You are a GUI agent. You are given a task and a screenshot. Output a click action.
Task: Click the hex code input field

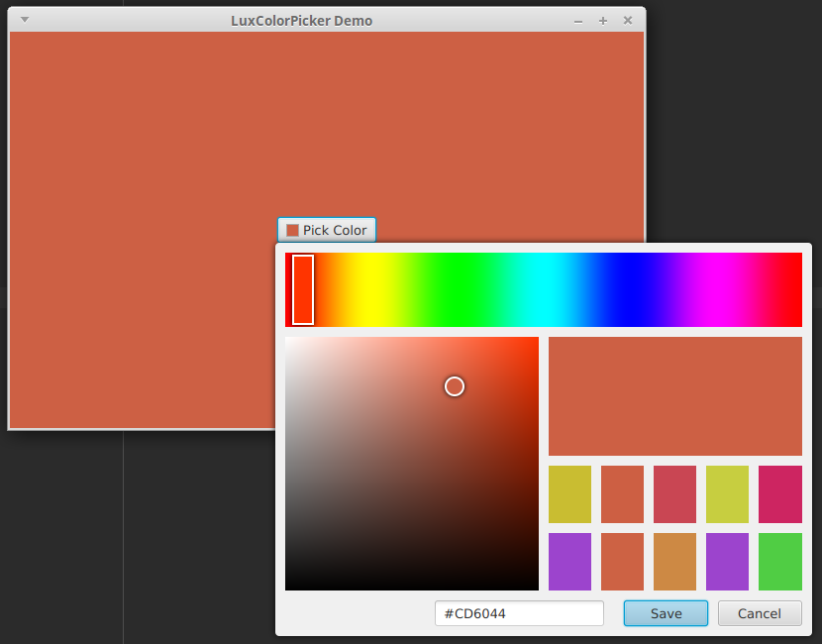(518, 612)
